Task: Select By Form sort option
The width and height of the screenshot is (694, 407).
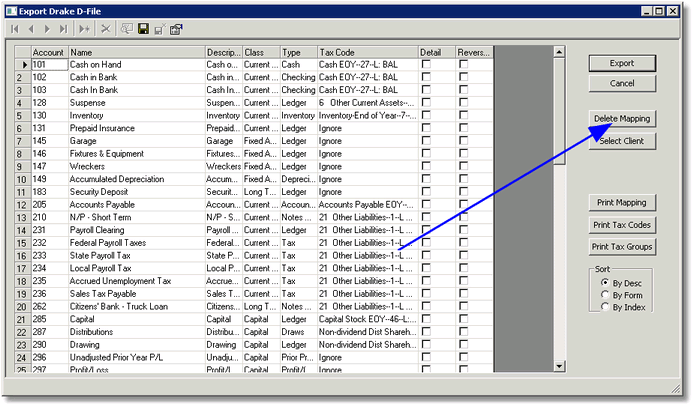Action: (x=605, y=295)
